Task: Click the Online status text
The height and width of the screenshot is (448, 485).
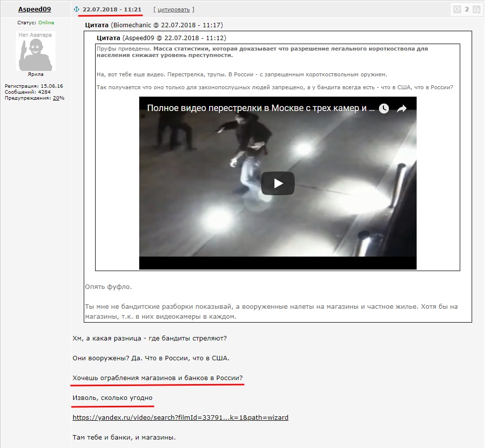Action: coord(46,23)
